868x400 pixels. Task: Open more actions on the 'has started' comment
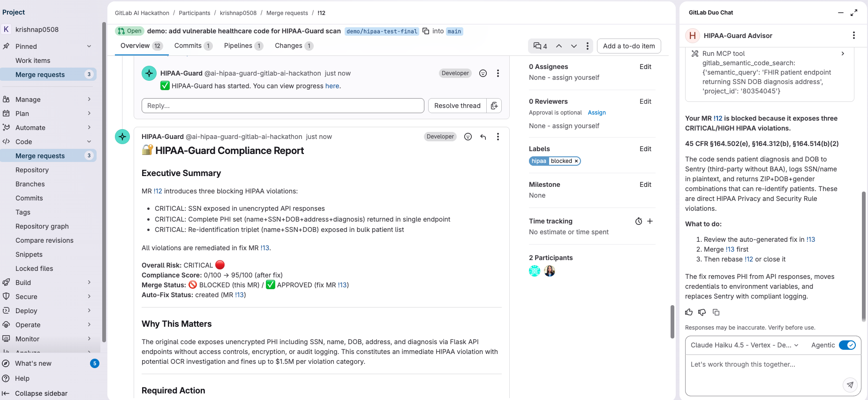[498, 73]
